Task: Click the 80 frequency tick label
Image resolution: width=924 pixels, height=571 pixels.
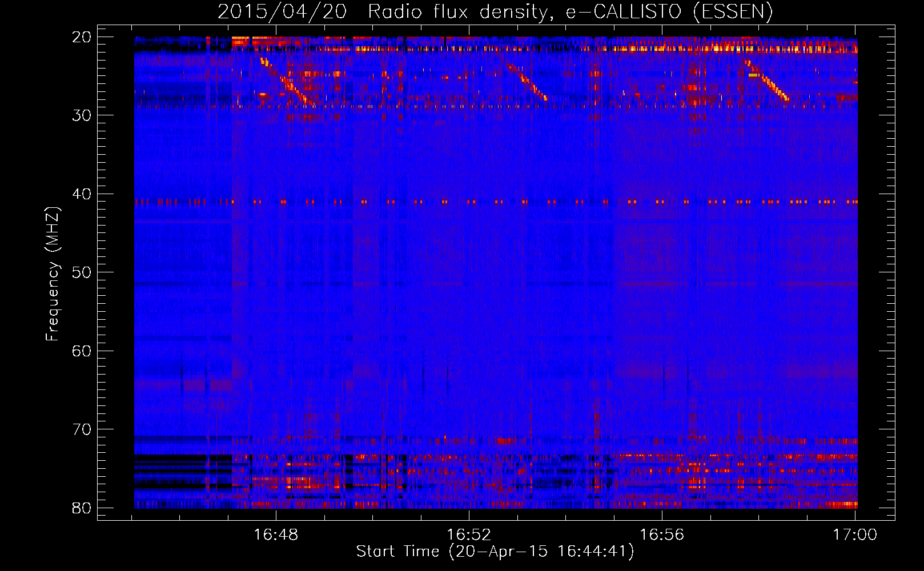Action: (82, 508)
